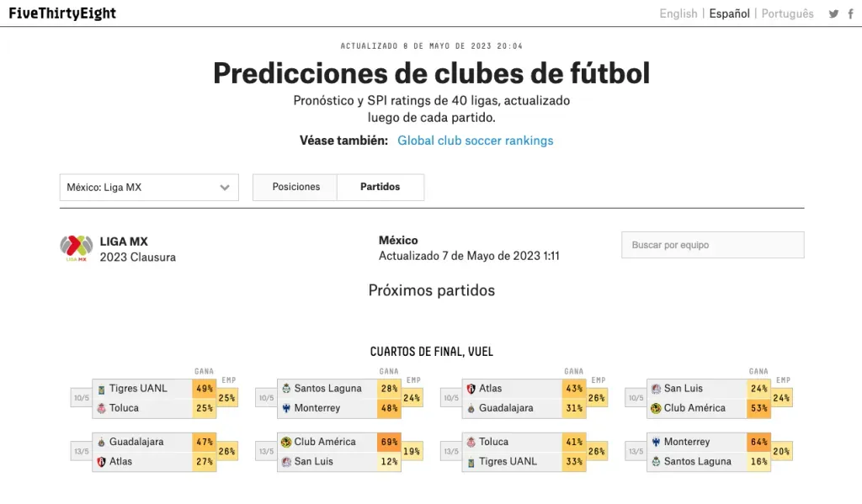
Task: Open the México: Liga MX league dropdown
Action: [149, 188]
